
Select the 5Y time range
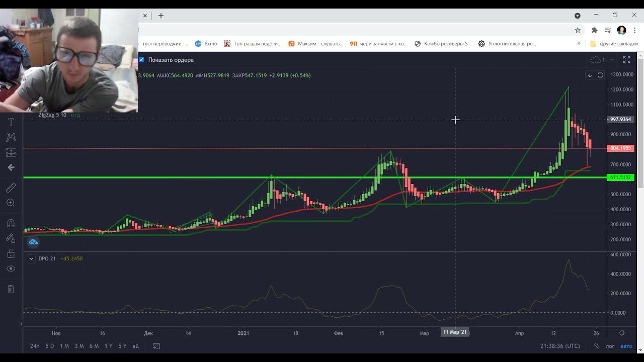pos(122,346)
